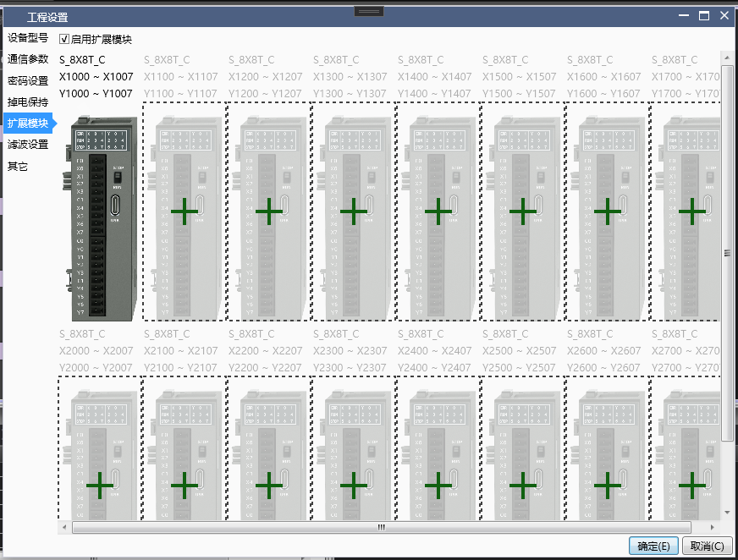Add expansion module in slot X1700~X1707
This screenshot has height=560, width=738.
tap(691, 212)
